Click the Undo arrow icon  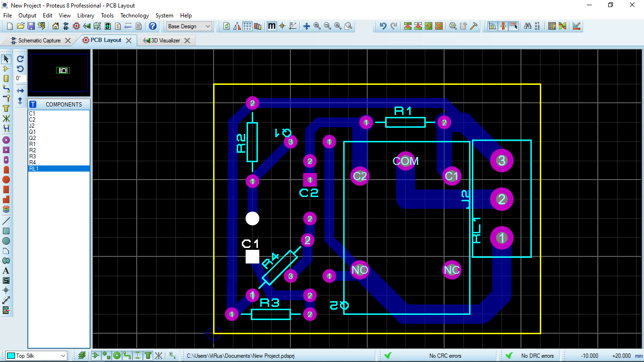pyautogui.click(x=383, y=26)
